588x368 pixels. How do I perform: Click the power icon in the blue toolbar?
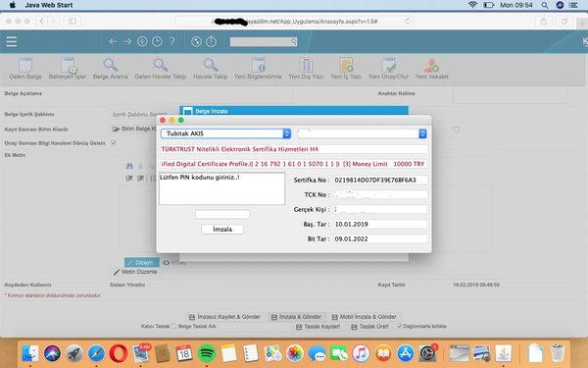(x=211, y=41)
